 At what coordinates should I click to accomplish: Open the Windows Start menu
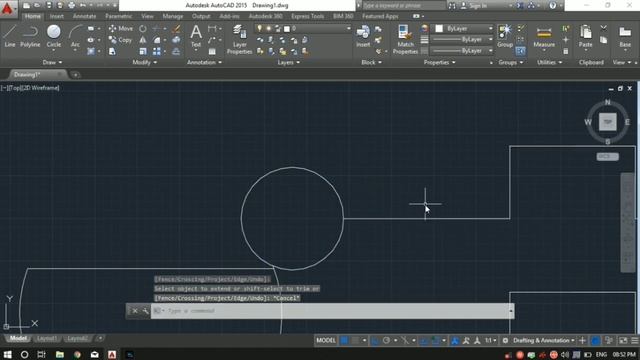coord(7,354)
